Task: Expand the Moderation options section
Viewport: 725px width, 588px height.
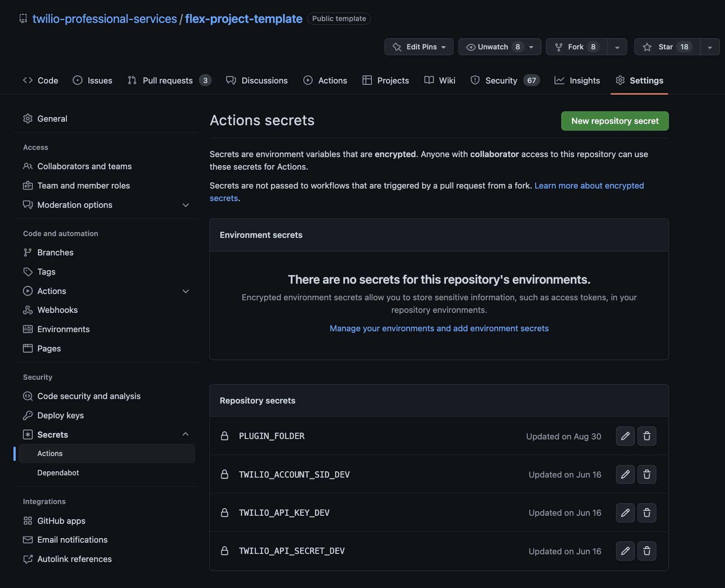Action: pos(185,205)
